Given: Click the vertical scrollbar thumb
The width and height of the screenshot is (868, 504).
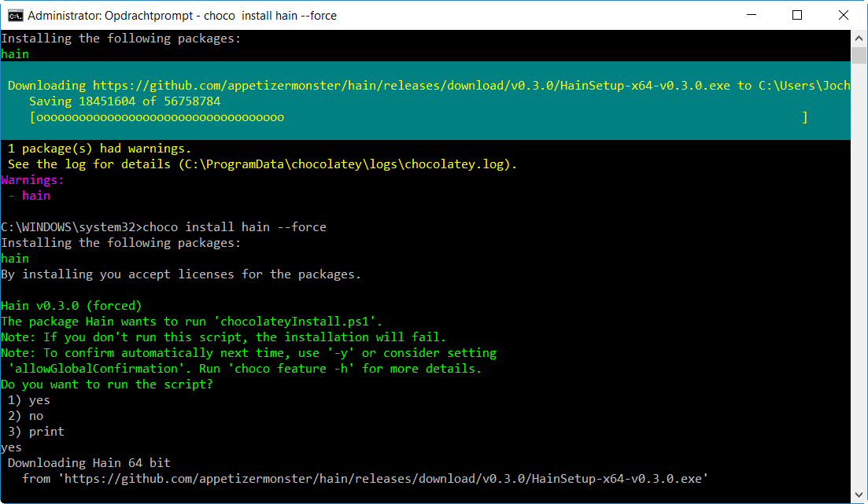Looking at the screenshot, I should [x=859, y=55].
